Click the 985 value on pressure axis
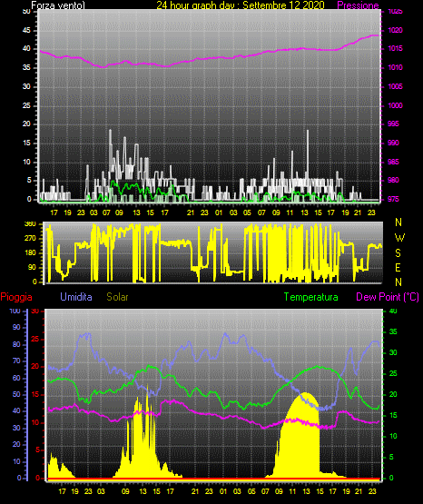Image resolution: width=423 pixels, height=504 pixels. pos(393,162)
